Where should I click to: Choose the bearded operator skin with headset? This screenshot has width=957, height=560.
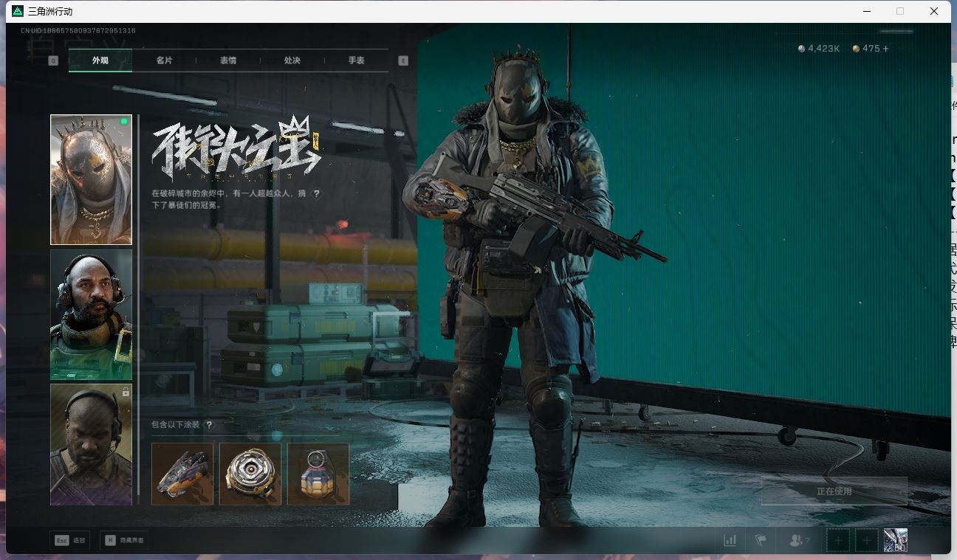tap(91, 314)
